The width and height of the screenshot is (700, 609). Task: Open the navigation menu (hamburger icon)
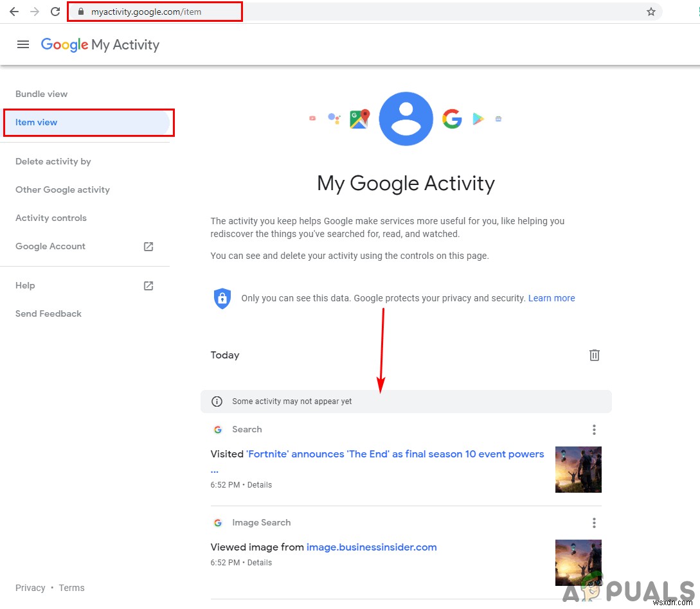tap(23, 44)
